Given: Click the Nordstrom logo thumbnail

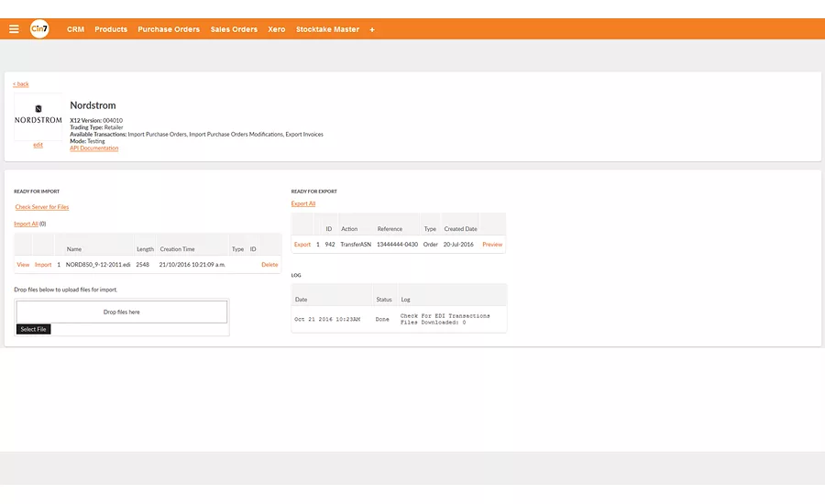Looking at the screenshot, I should point(38,116).
